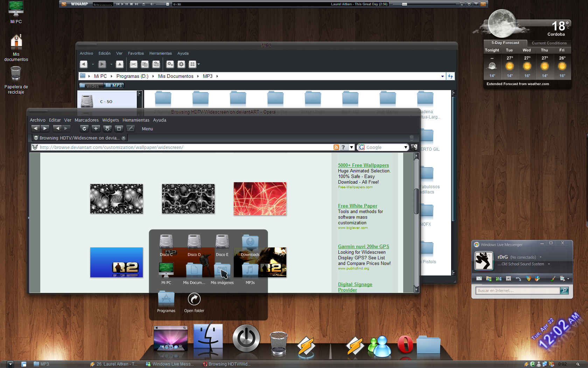Click the Opera icon in the dock

click(405, 344)
